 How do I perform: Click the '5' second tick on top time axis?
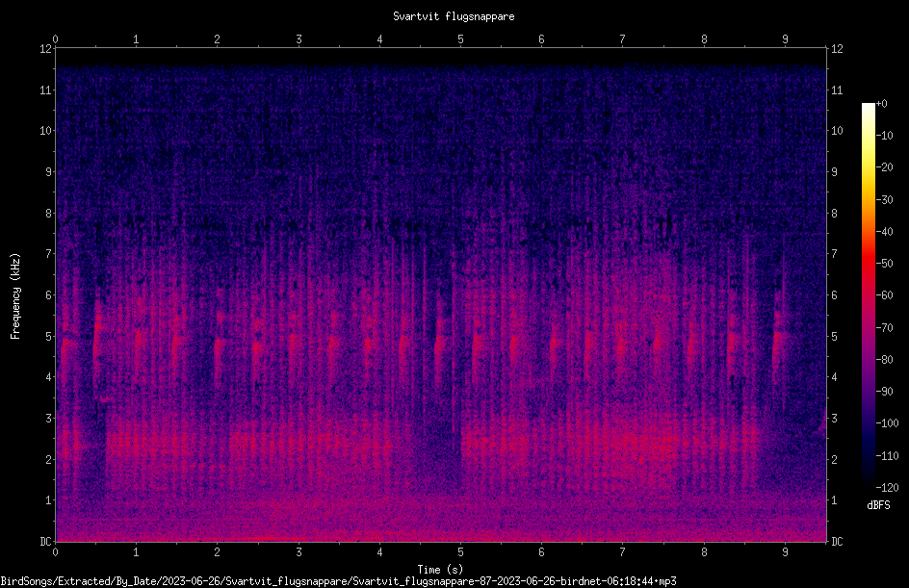coord(460,39)
